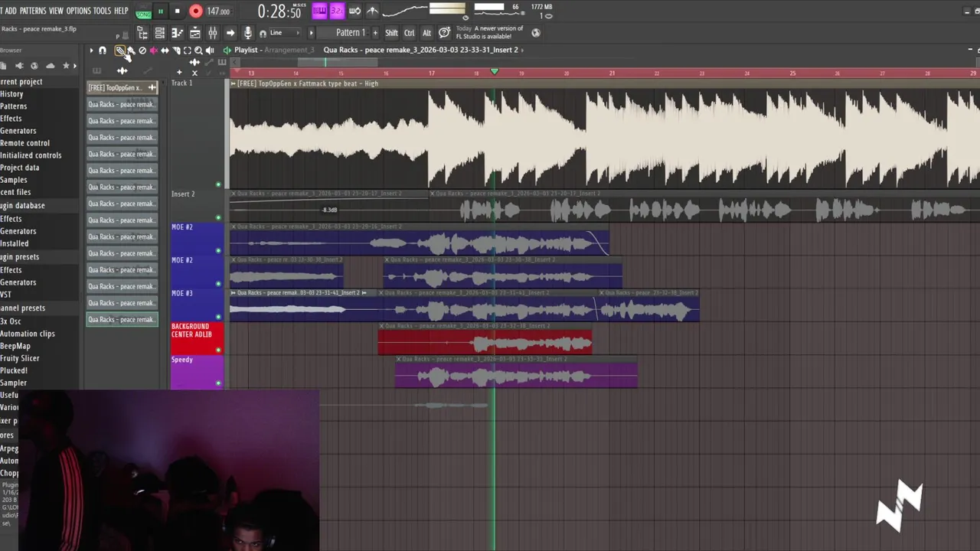The image size is (980, 551).
Task: Select the TopOppGen item in picker list
Action: tap(122, 88)
